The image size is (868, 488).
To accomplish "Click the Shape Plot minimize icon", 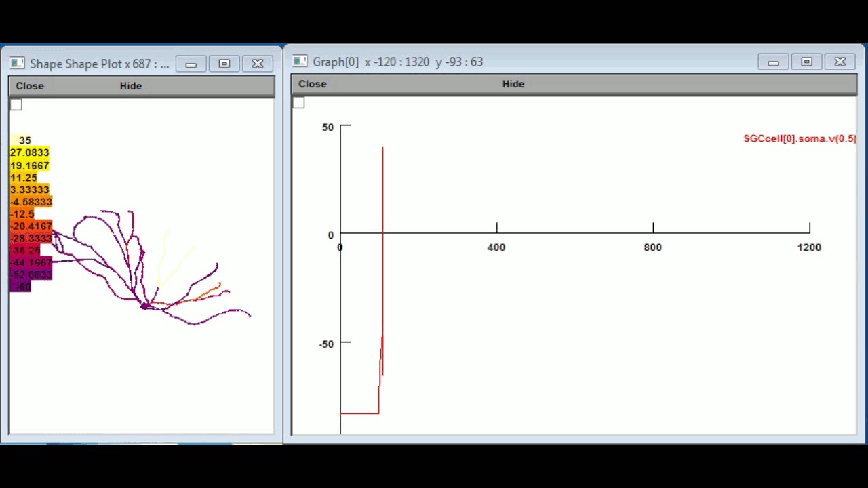I will [191, 64].
